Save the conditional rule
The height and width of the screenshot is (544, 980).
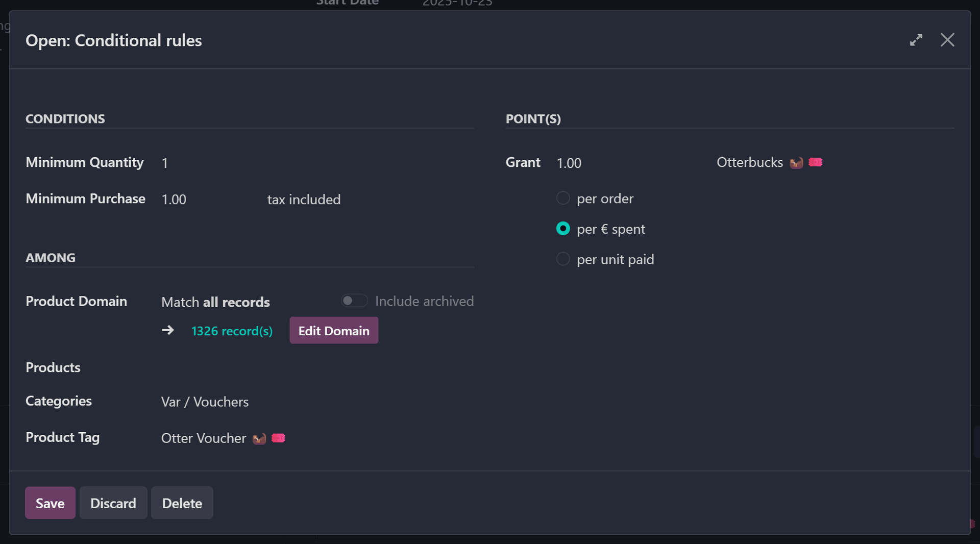coord(50,503)
